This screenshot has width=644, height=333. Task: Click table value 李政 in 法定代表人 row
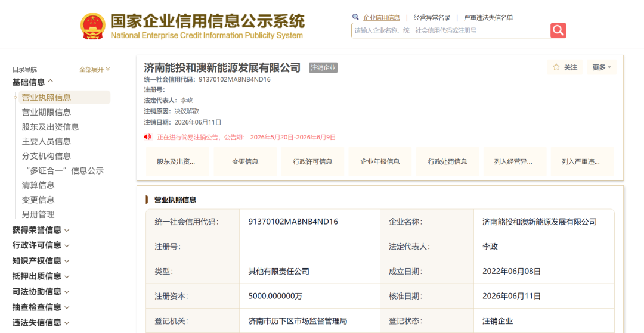490,247
